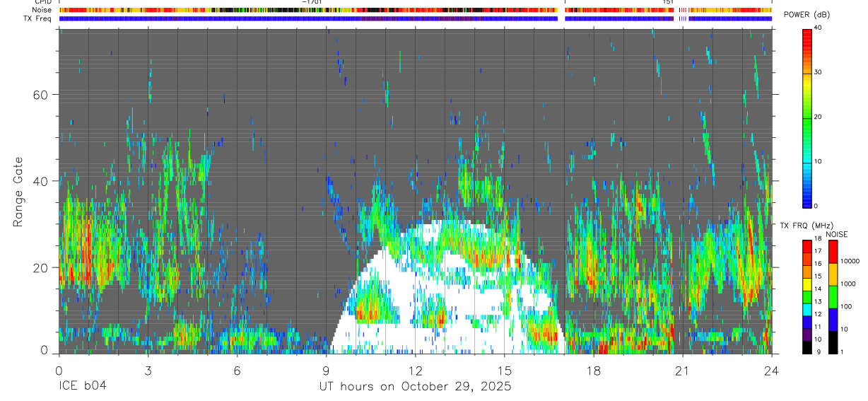Click the NOISE color bar legend
The image size is (868, 401).
point(833,296)
